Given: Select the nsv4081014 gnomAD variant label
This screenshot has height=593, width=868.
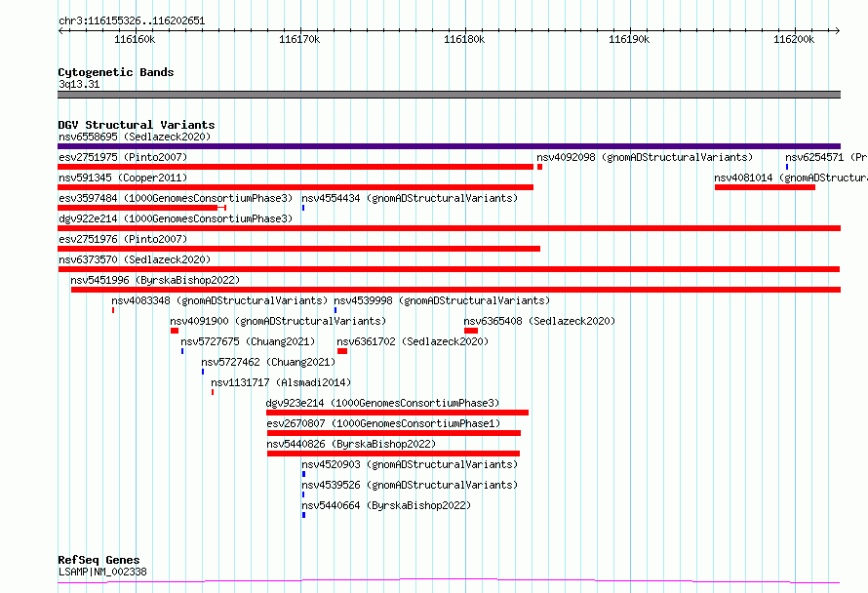Looking at the screenshot, I should point(791,178).
